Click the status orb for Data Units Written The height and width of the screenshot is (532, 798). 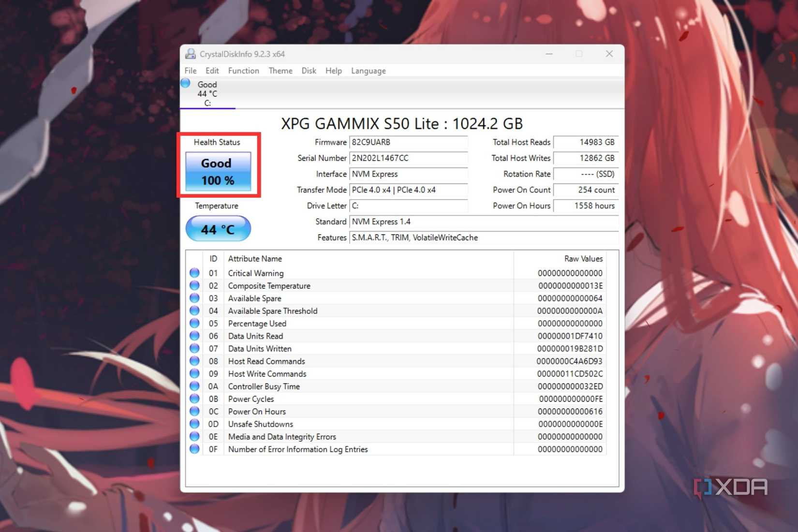point(194,348)
